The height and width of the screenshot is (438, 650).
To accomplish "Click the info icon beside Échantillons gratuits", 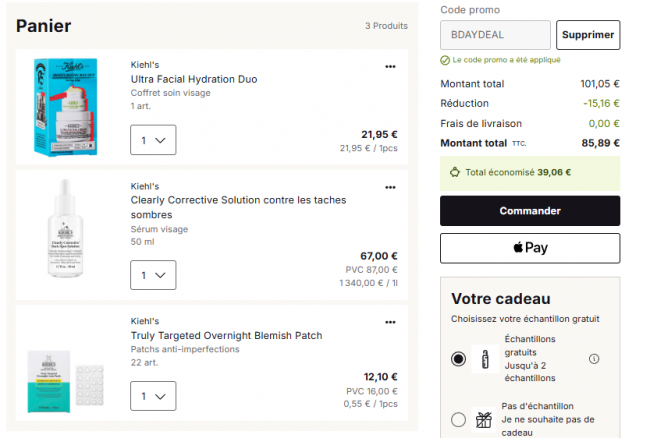I will tap(594, 359).
